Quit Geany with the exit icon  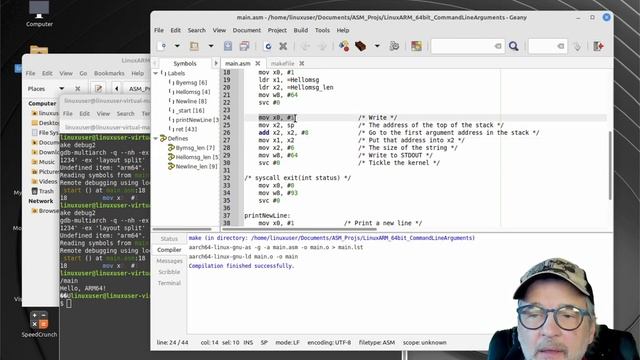[599, 46]
